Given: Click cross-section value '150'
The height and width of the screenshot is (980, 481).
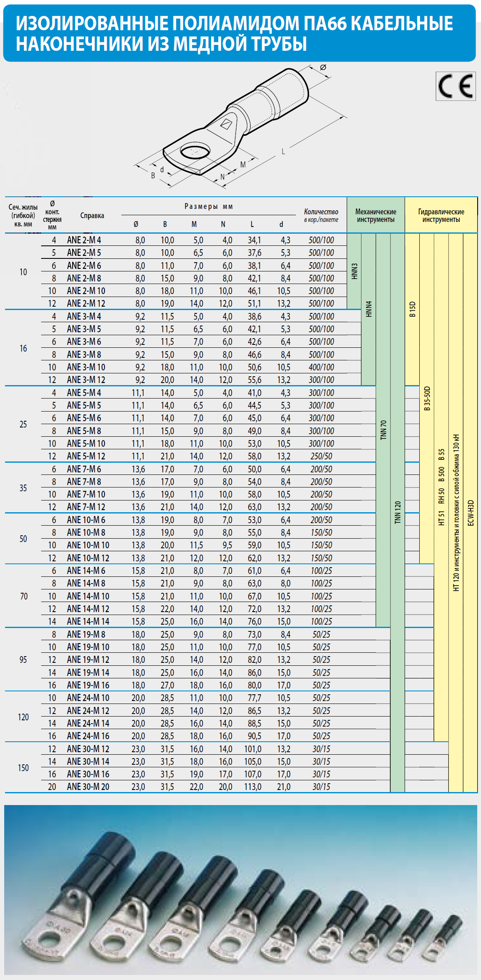Looking at the screenshot, I should pyautogui.click(x=23, y=768).
